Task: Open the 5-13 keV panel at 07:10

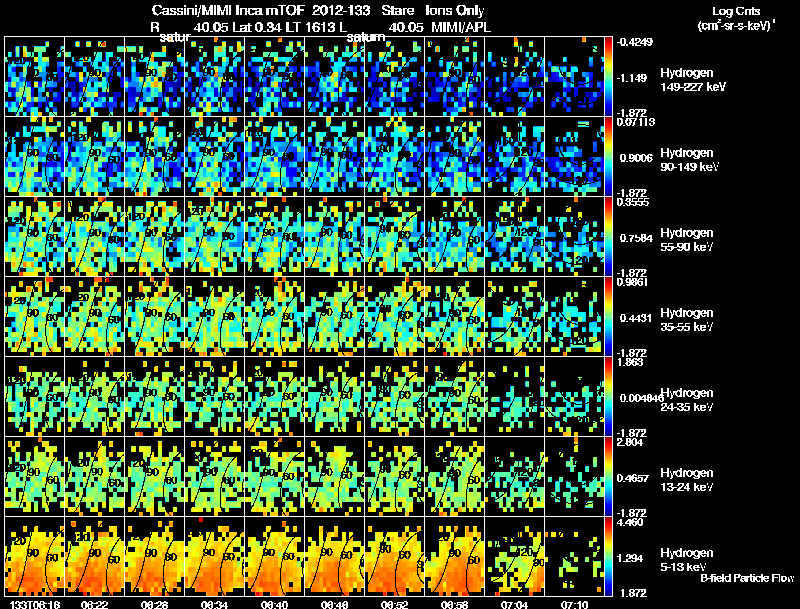Action: (x=574, y=556)
